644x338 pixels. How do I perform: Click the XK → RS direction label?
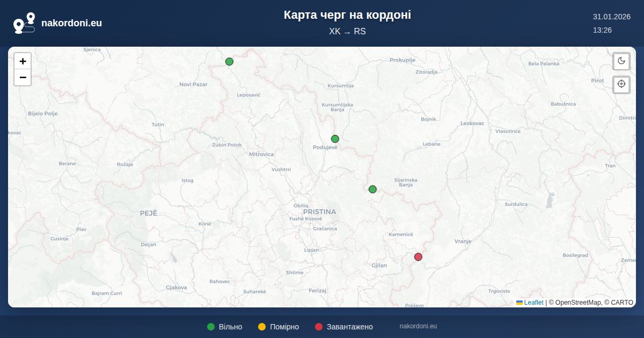click(x=347, y=31)
